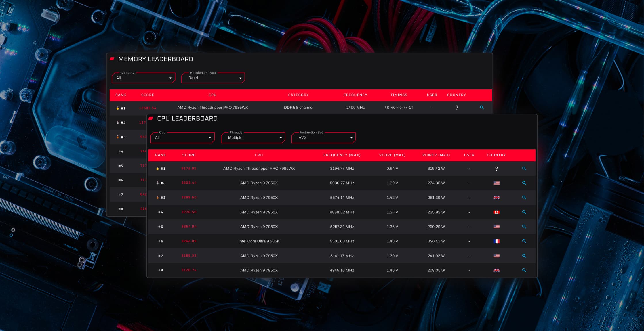Click score 3262.09 in CPU leaderboard
This screenshot has height=331, width=644.
click(189, 241)
